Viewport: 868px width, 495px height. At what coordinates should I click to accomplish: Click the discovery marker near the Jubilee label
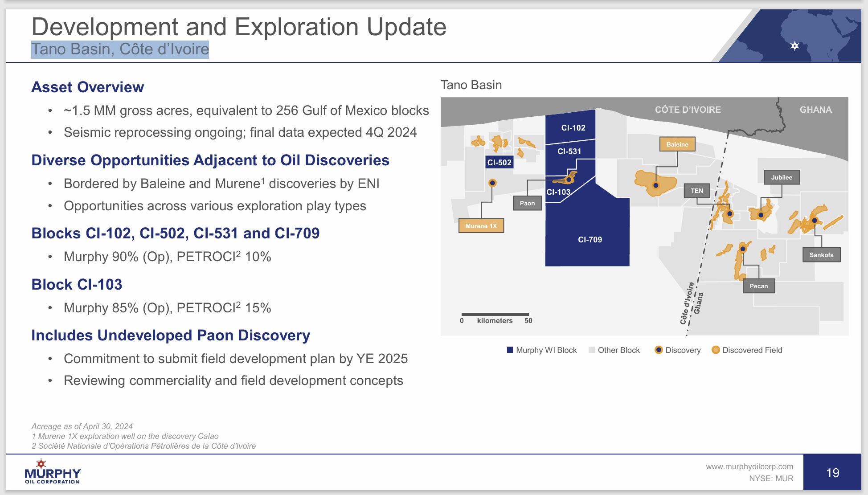(761, 214)
